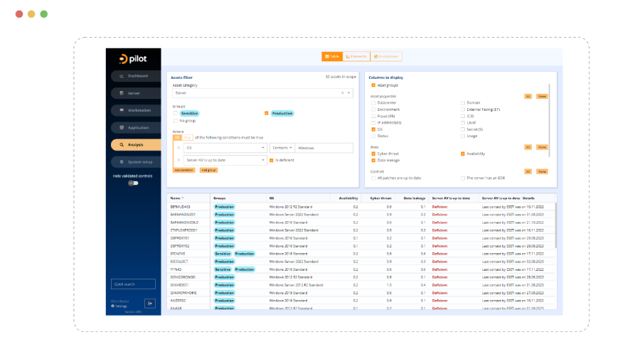This screenshot has width=640, height=364.
Task: Click the Quick search input field
Action: (x=133, y=284)
